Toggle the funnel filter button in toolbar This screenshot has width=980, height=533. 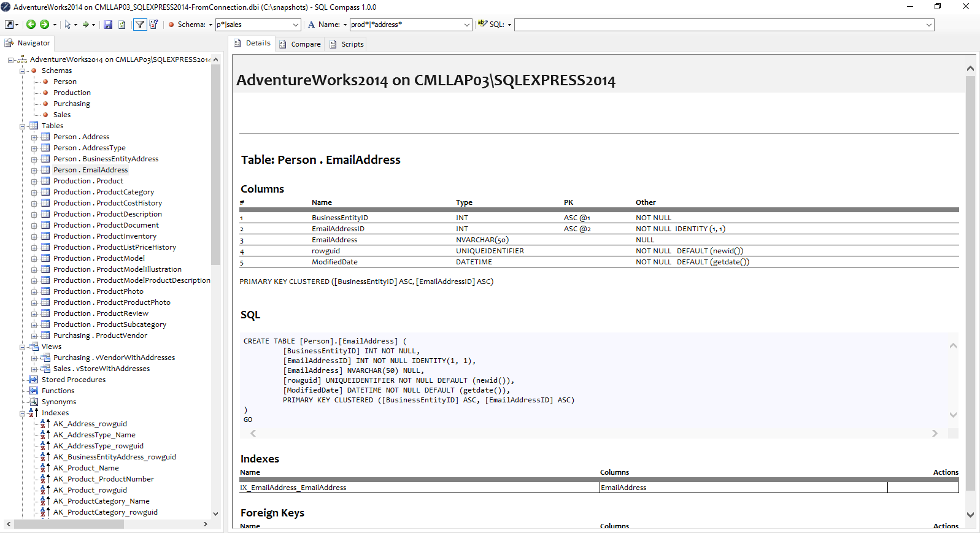(x=140, y=25)
